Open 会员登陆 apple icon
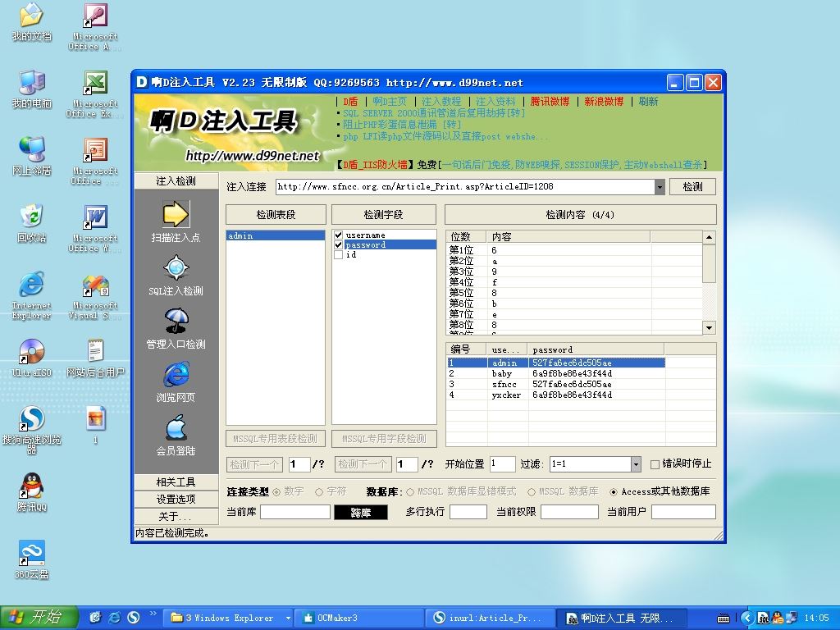Image resolution: width=840 pixels, height=630 pixels. click(x=176, y=427)
